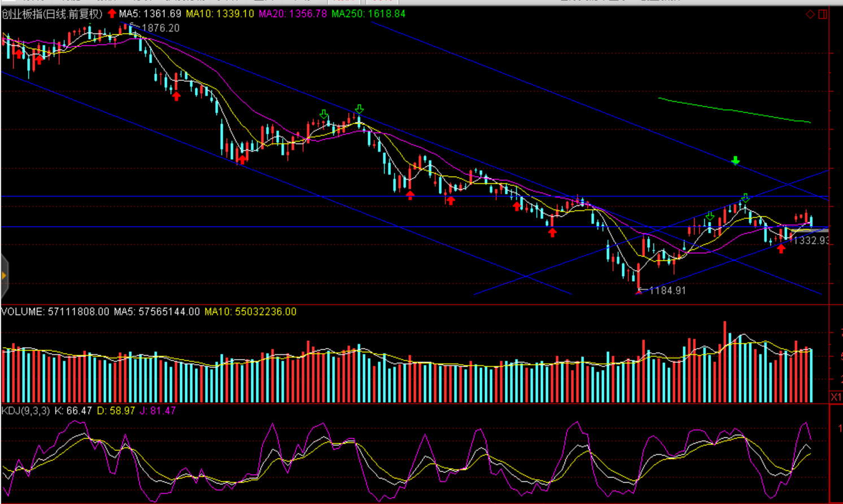
Task: Click the 1332.93 price label
Action: (x=811, y=240)
